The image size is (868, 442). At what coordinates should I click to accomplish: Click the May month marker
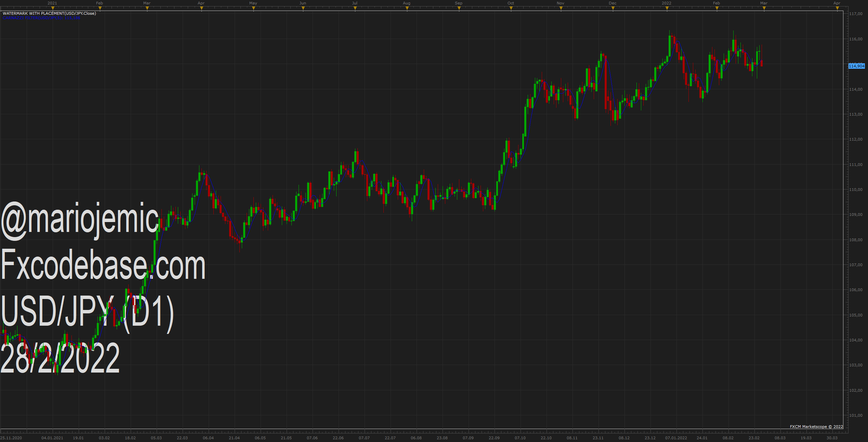(x=253, y=3)
